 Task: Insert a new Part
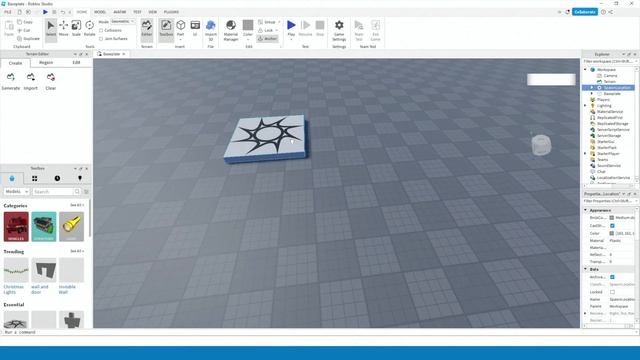180,29
